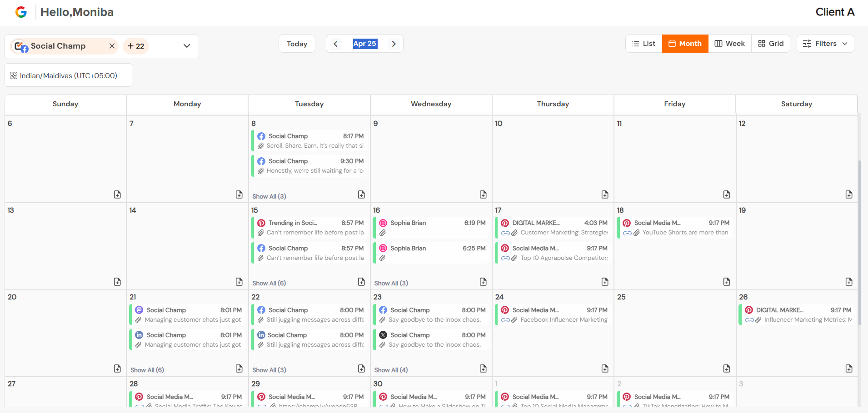The width and height of the screenshot is (868, 413).
Task: Open 9:17 PM post on April 28
Action: [x=187, y=399]
